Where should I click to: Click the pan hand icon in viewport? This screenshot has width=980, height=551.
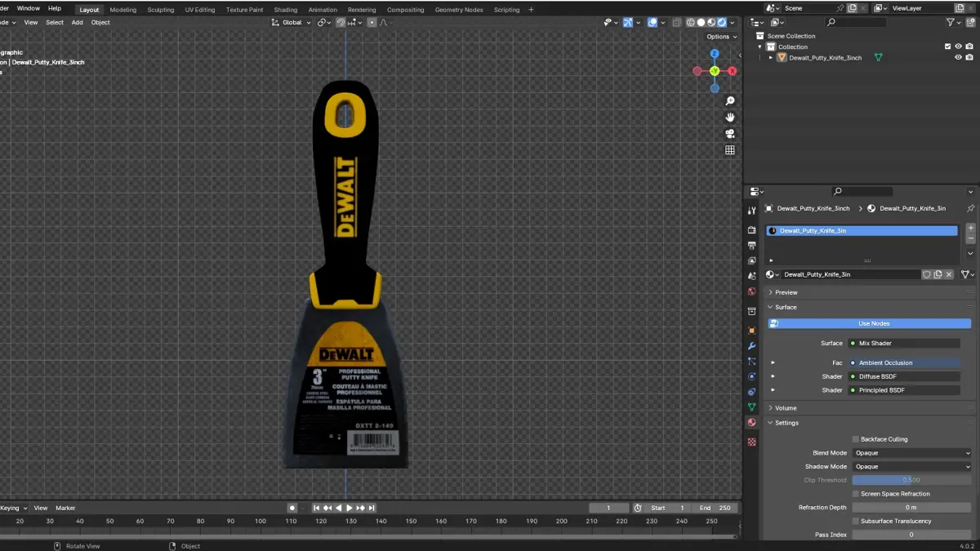730,118
